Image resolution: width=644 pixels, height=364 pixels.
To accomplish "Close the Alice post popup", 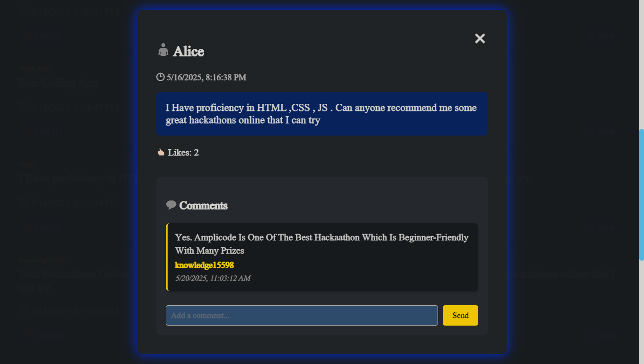I will [480, 38].
